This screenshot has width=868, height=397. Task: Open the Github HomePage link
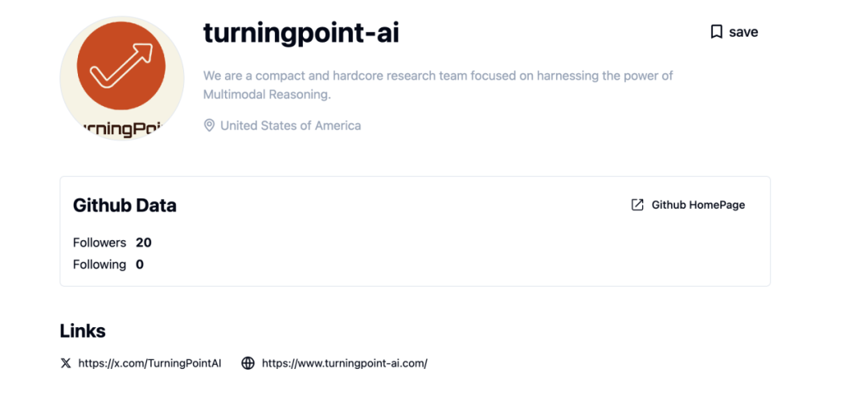tap(698, 205)
